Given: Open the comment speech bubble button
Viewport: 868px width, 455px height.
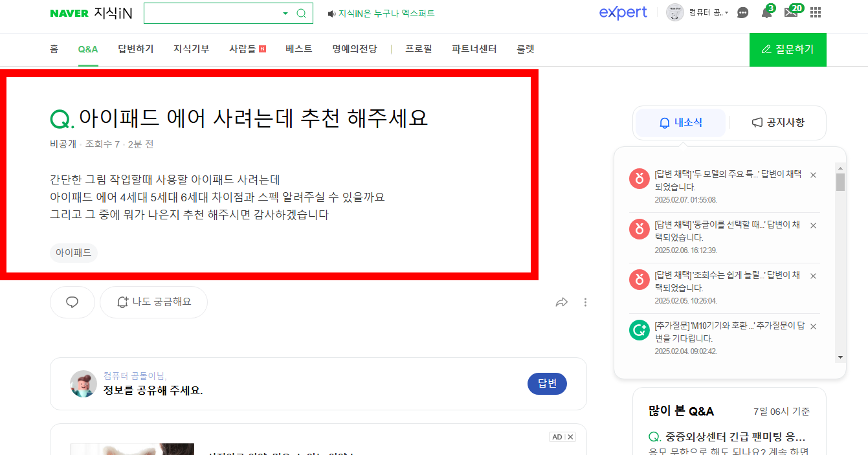Looking at the screenshot, I should [72, 302].
